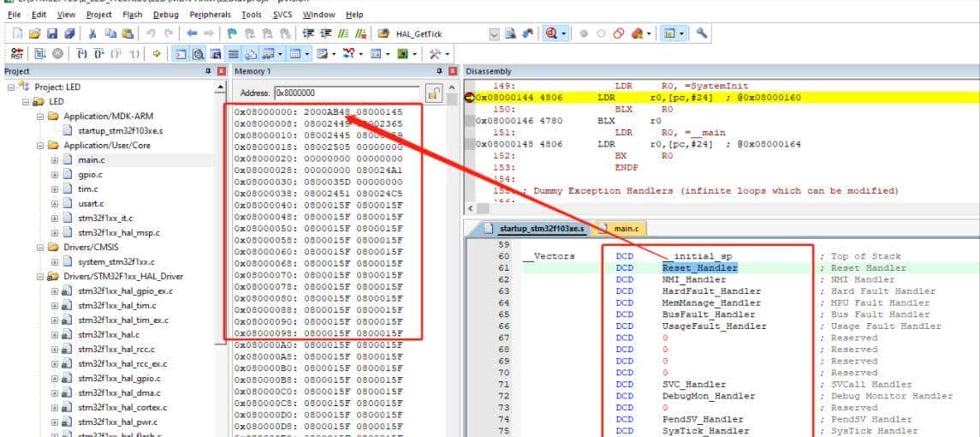Open the HAL_GetTick find dropdown
Screen dimensions: 980x437
click(493, 33)
